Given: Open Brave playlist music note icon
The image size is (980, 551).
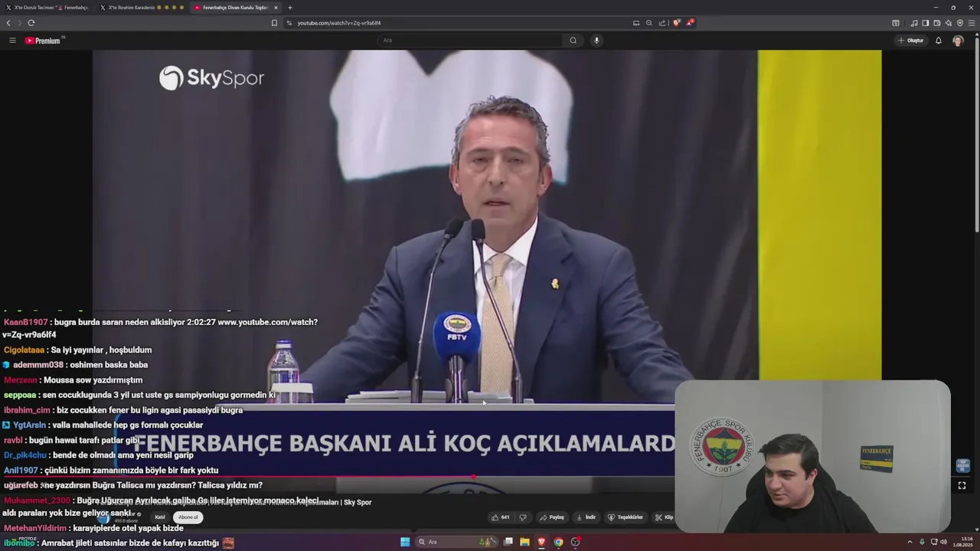Looking at the screenshot, I should coord(914,23).
